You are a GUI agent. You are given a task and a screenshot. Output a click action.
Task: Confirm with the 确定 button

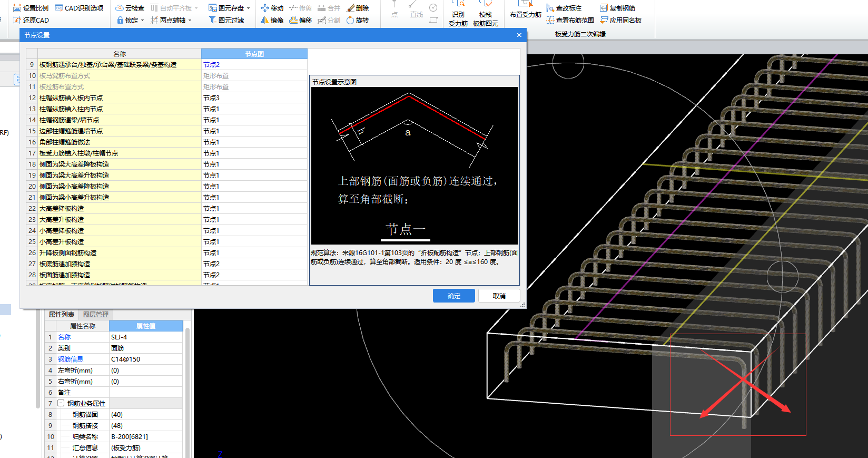click(x=454, y=296)
